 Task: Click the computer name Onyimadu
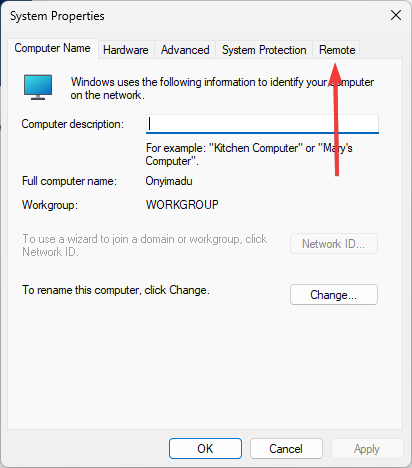click(x=169, y=181)
